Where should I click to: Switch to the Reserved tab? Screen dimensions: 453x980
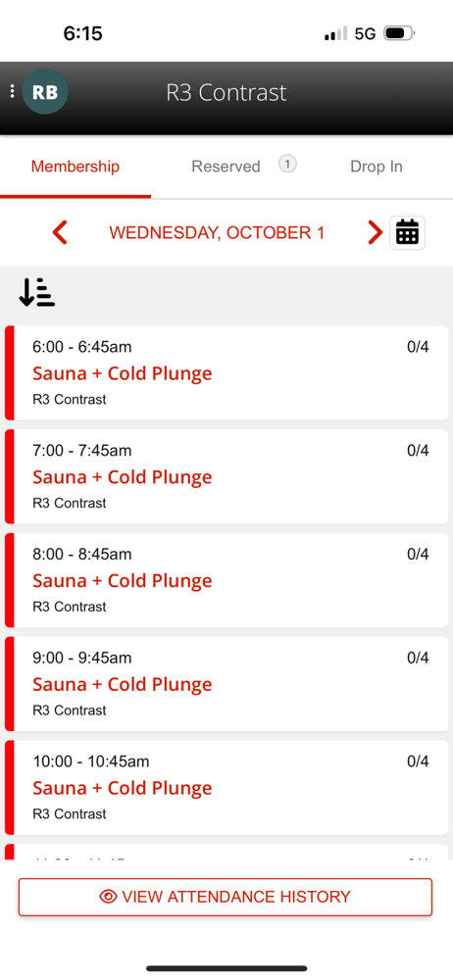pos(226,167)
